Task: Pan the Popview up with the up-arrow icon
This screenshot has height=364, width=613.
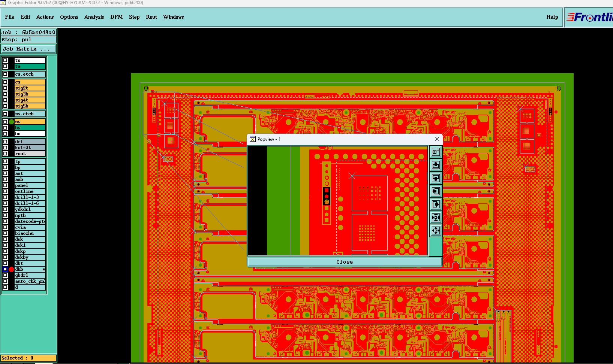Action: [x=436, y=165]
